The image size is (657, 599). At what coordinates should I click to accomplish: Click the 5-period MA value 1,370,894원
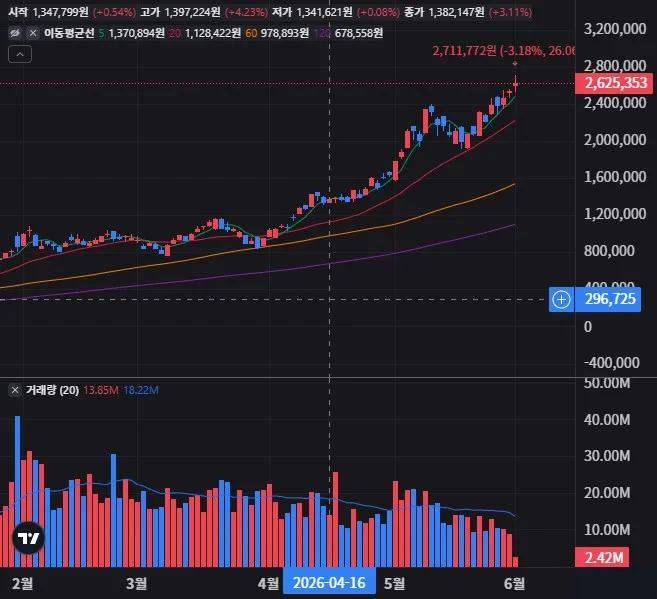[x=137, y=33]
